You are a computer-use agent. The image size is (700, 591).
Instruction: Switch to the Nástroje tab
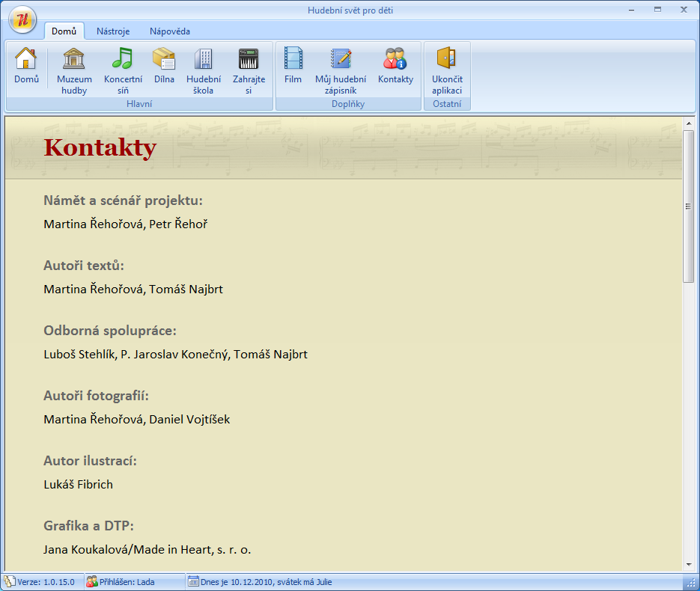pyautogui.click(x=113, y=31)
